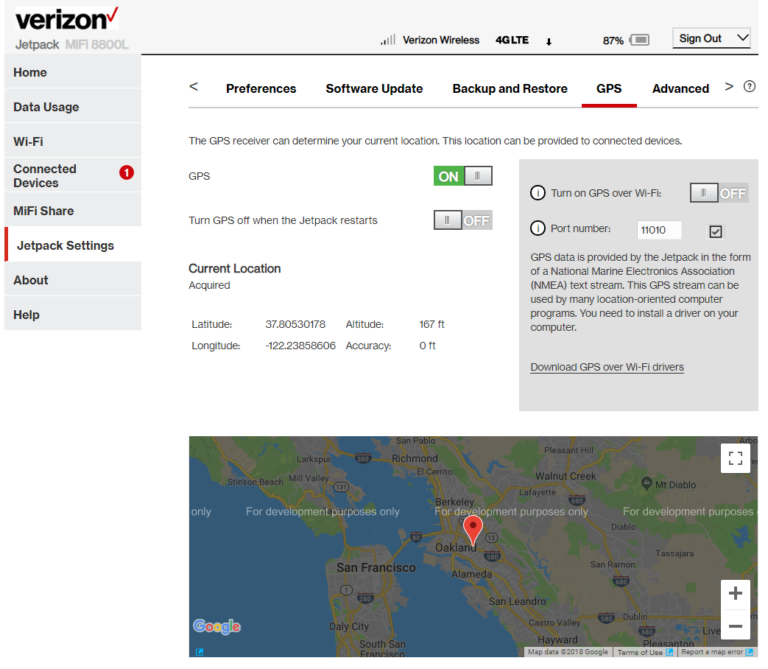Image resolution: width=768 pixels, height=669 pixels.
Task: Click info icon beside Port number
Action: click(x=538, y=229)
